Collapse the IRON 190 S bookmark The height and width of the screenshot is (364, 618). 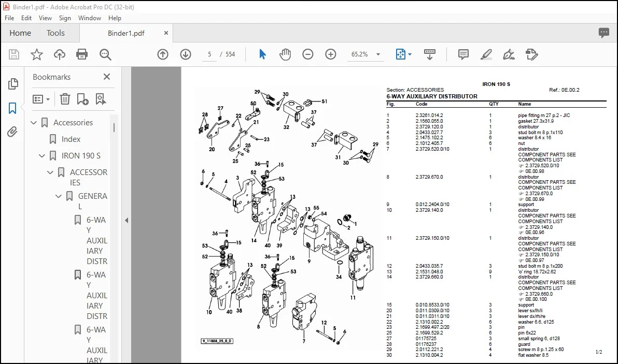[42, 156]
